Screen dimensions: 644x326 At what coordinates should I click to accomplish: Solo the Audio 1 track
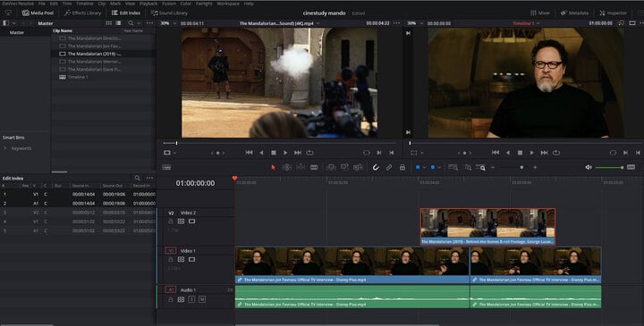coord(191,300)
